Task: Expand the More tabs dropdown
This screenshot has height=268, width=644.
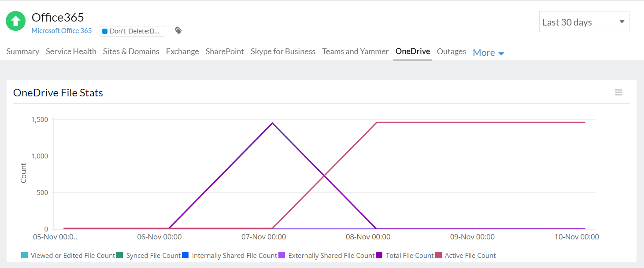Action: pos(488,53)
